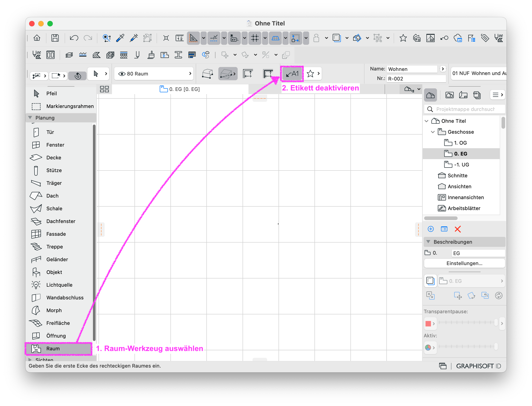Screen dimensions: 532x406
Task: Open the 01 NUF Wohnen category dropdown
Action: coord(479,73)
